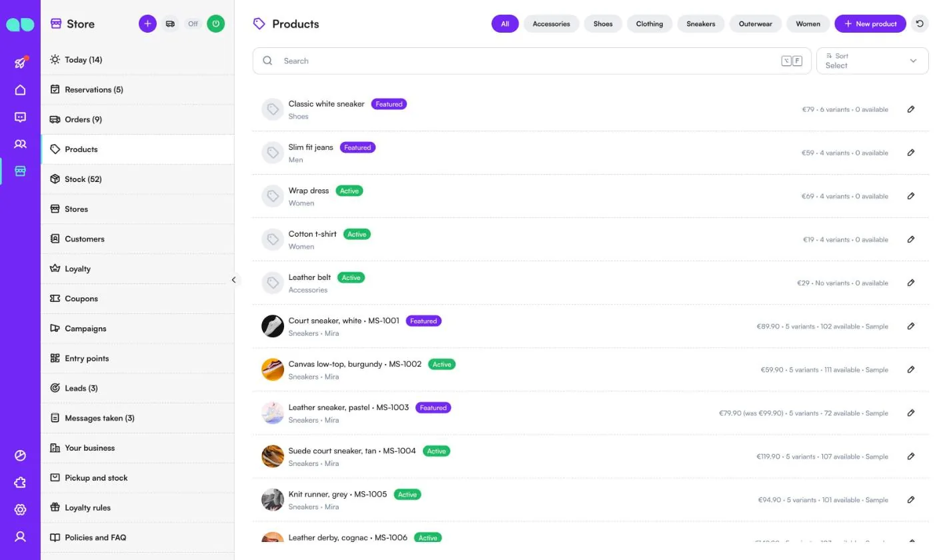
Task: Open Reservations (5) in the sidebar
Action: pos(137,89)
